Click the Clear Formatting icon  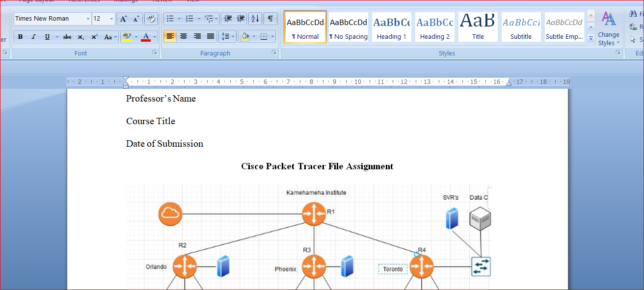pyautogui.click(x=151, y=19)
